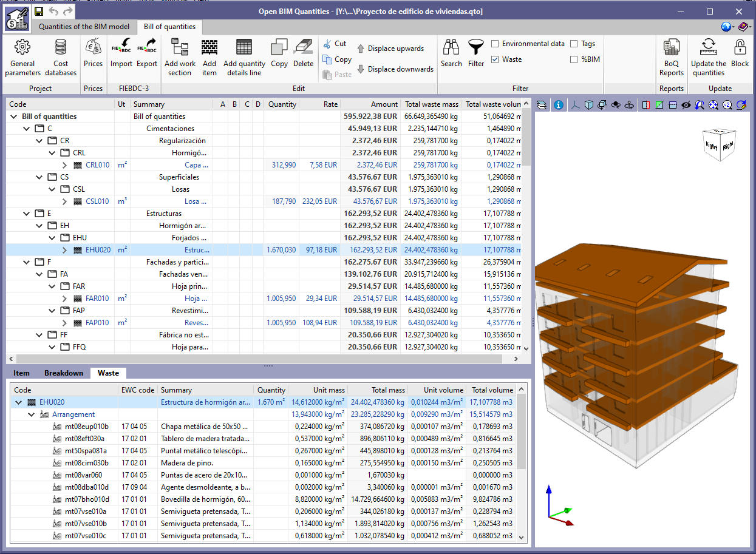
Task: Delete the selected element
Action: 303,53
